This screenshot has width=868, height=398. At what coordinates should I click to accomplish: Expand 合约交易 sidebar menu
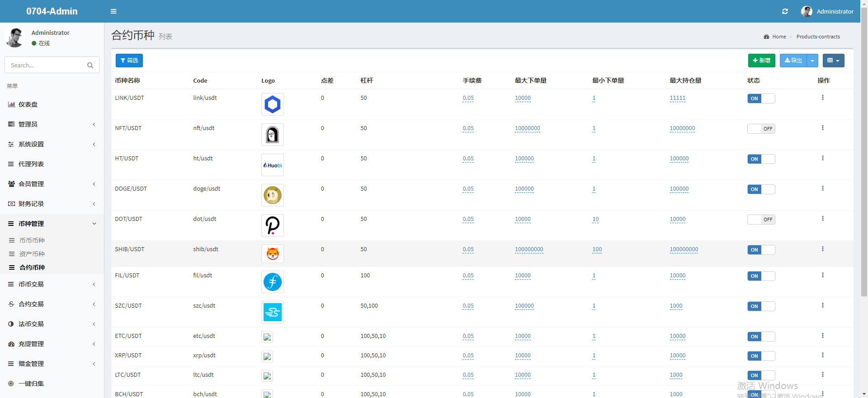point(52,304)
